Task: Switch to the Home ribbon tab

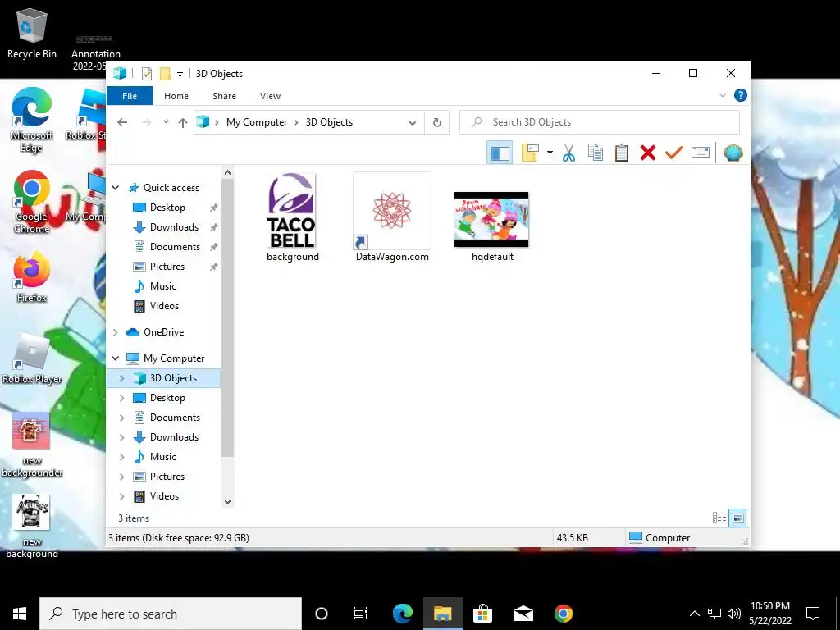Action: pyautogui.click(x=176, y=96)
